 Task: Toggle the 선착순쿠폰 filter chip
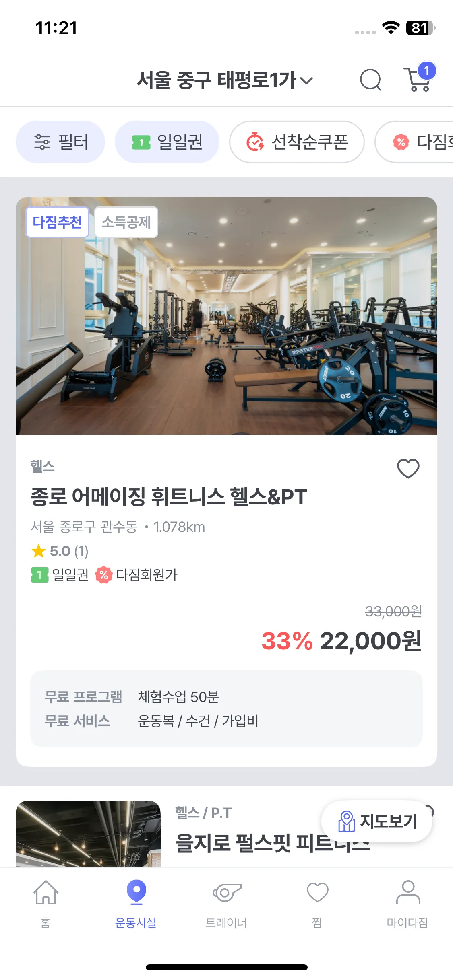point(297,142)
